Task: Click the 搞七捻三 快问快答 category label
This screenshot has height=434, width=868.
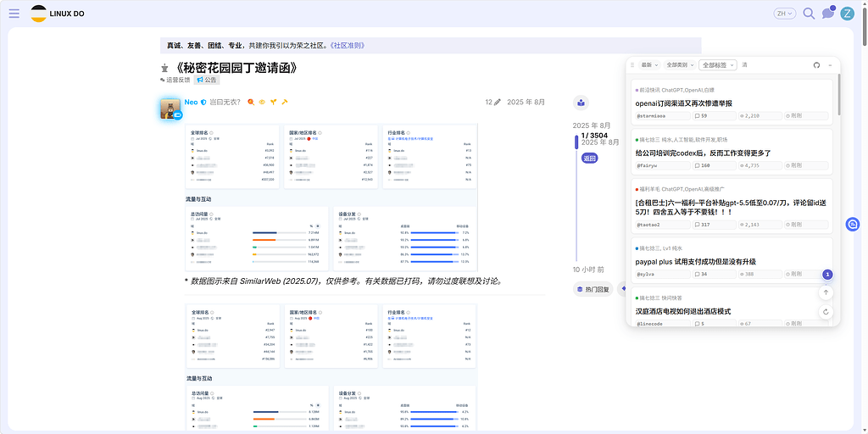Action: (x=659, y=298)
